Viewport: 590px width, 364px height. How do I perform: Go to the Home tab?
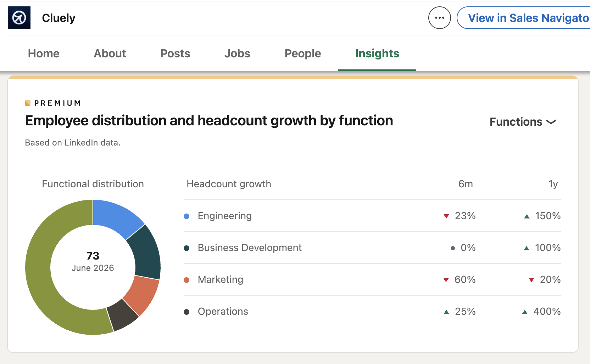pyautogui.click(x=44, y=53)
